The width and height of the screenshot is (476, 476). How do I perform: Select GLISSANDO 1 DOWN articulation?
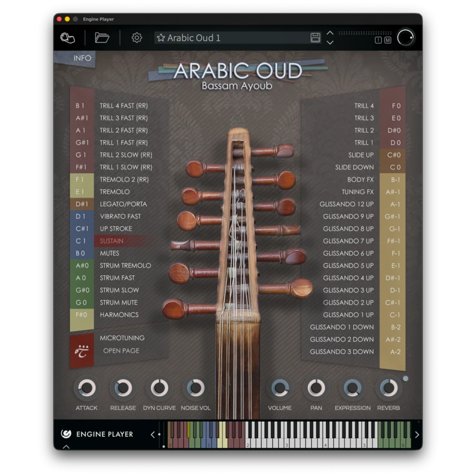pyautogui.click(x=341, y=327)
